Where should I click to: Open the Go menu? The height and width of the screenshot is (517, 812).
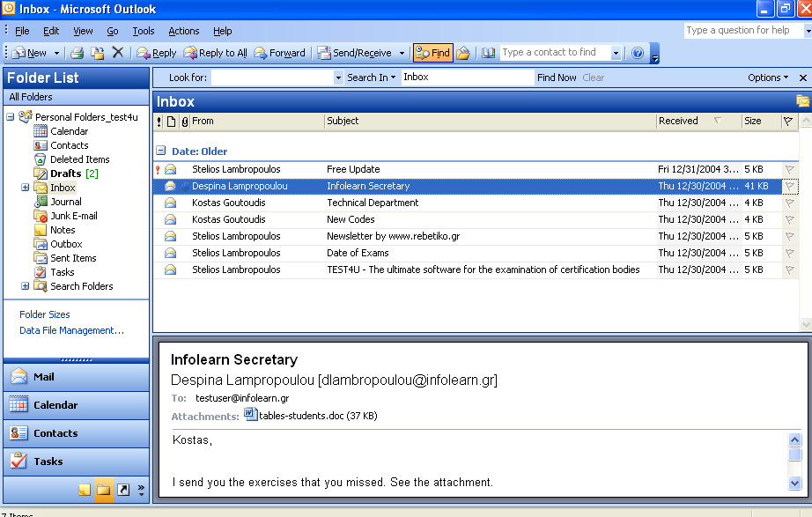(x=113, y=31)
